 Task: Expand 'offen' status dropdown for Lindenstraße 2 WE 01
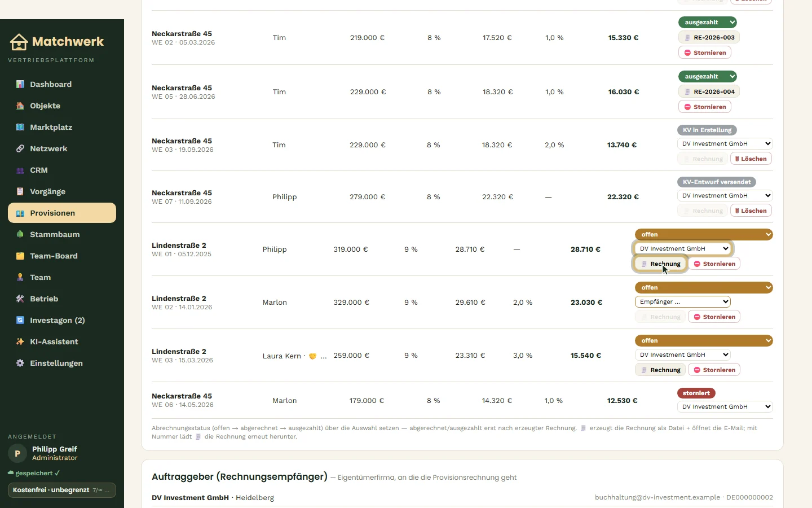click(704, 234)
